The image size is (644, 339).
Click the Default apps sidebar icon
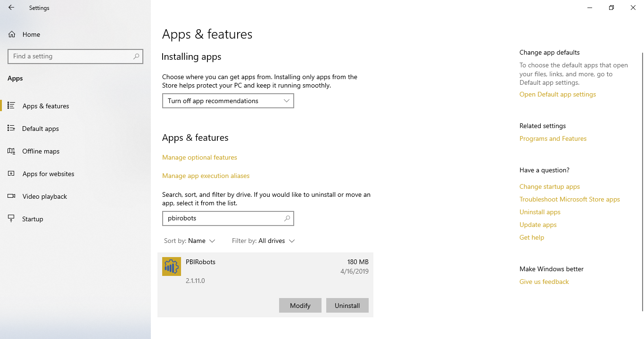coord(11,128)
